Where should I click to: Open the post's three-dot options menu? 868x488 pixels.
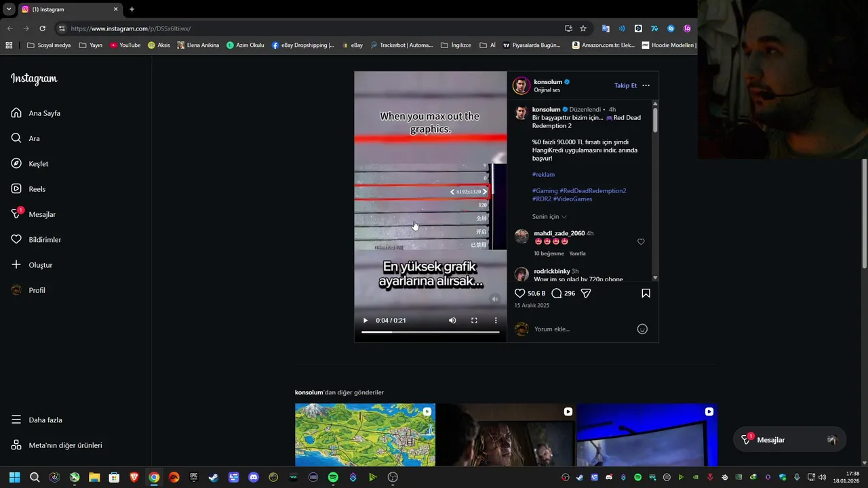coord(646,85)
